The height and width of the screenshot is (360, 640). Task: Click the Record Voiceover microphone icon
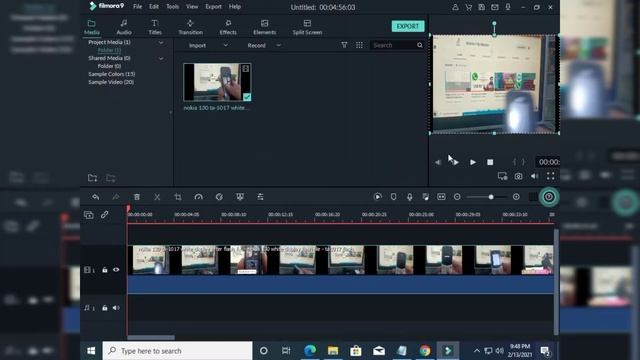(409, 197)
